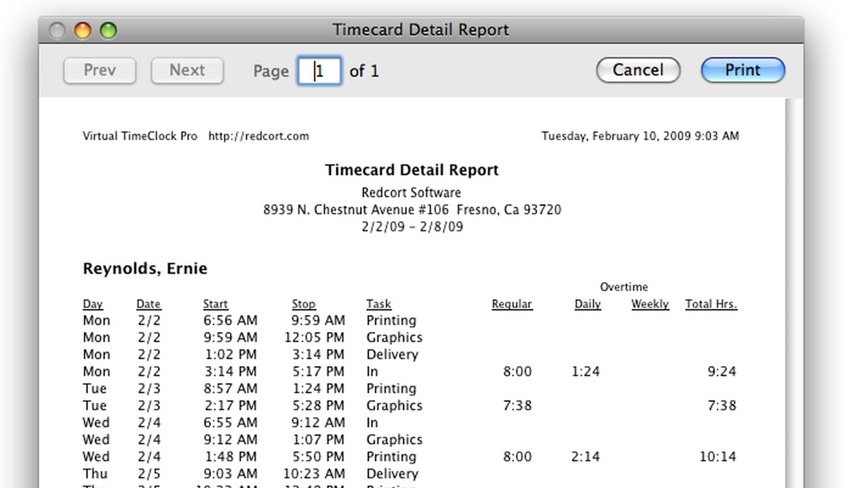This screenshot has height=488, width=868.
Task: Click stop time '1:07 PM'
Action: click(x=319, y=439)
